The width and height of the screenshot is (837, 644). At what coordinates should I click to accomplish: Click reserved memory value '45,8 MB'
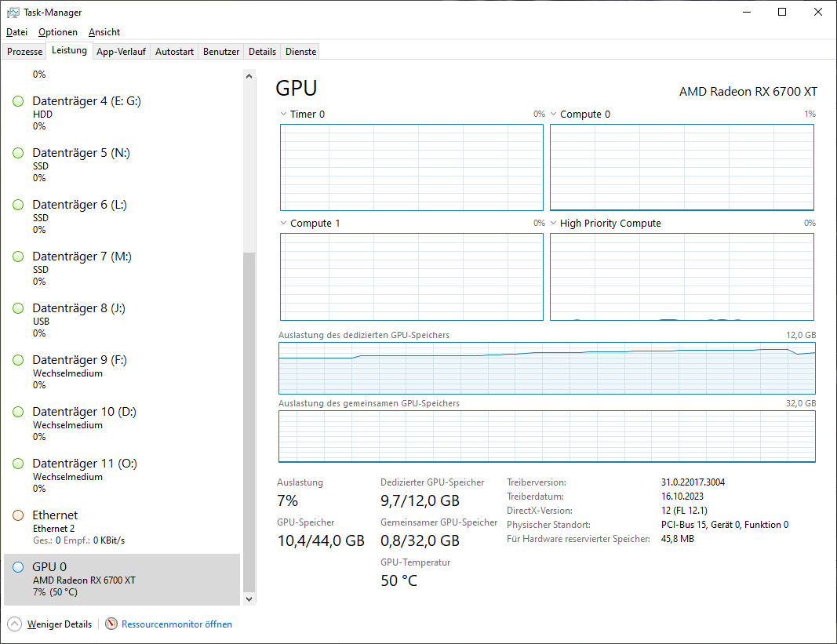[x=678, y=539]
